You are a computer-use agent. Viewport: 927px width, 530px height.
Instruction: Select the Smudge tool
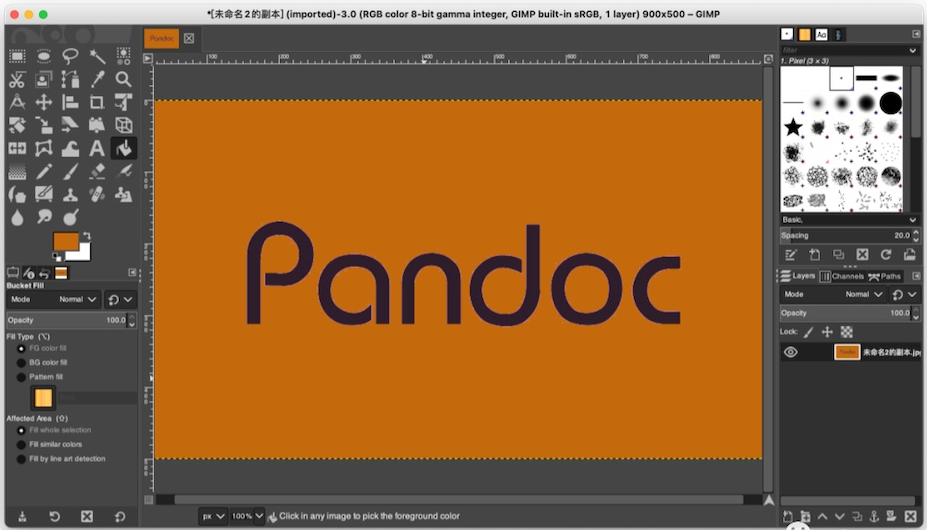44,217
